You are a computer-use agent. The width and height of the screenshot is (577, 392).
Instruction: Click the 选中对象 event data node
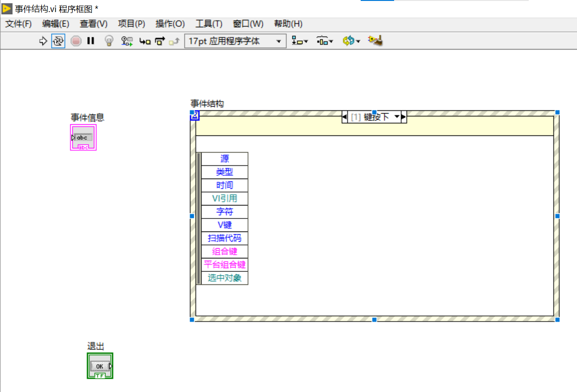225,278
